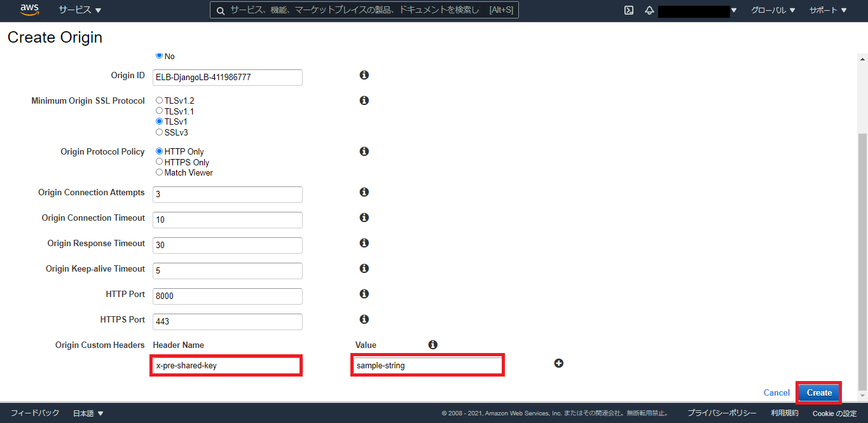Screen dimensions: 868x423
Task: Open the account name dropdown
Action: [698, 11]
